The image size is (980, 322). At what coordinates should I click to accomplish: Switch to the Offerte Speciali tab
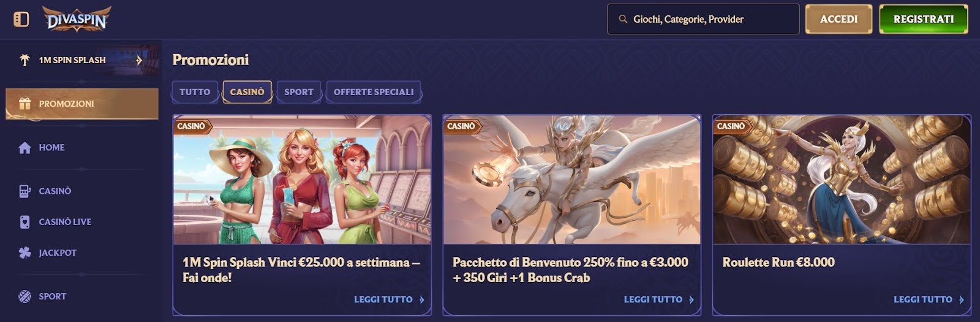374,92
